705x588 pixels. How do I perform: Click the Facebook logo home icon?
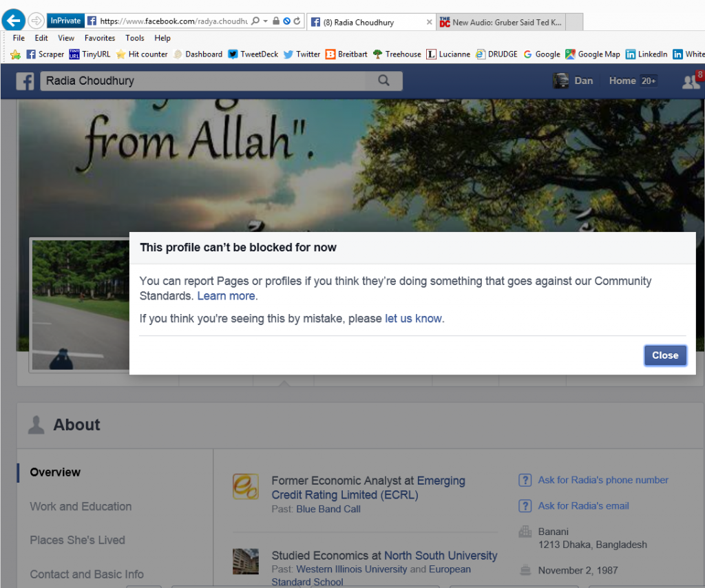[25, 81]
